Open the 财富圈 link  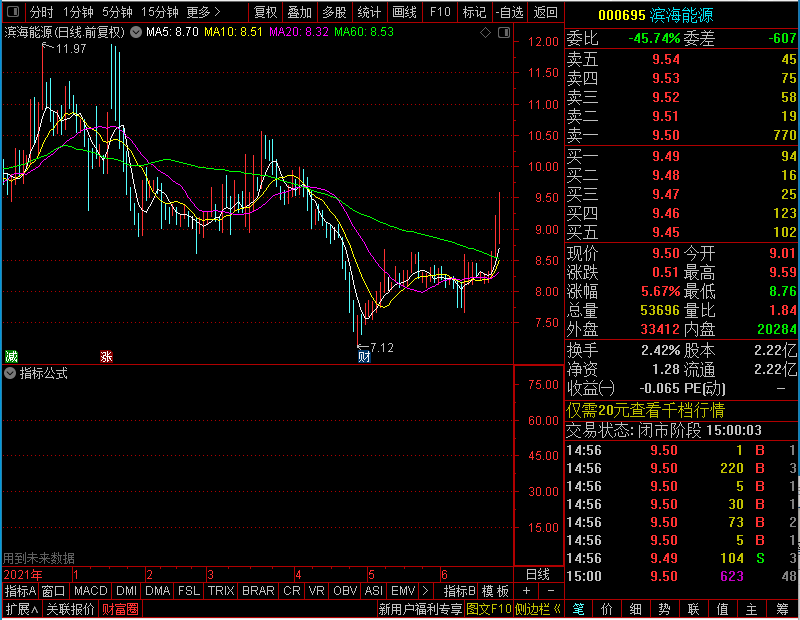click(x=120, y=609)
